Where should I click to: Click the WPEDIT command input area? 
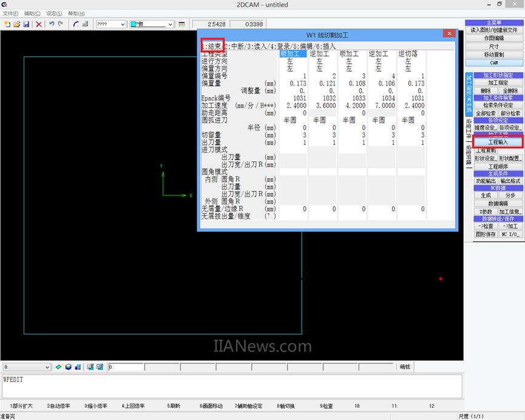[x=231, y=386]
